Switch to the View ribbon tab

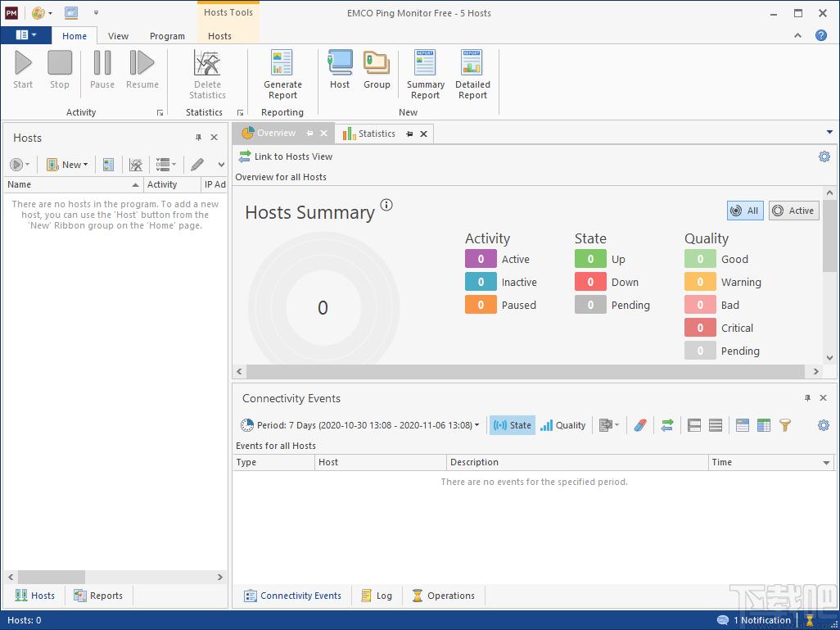coord(118,36)
